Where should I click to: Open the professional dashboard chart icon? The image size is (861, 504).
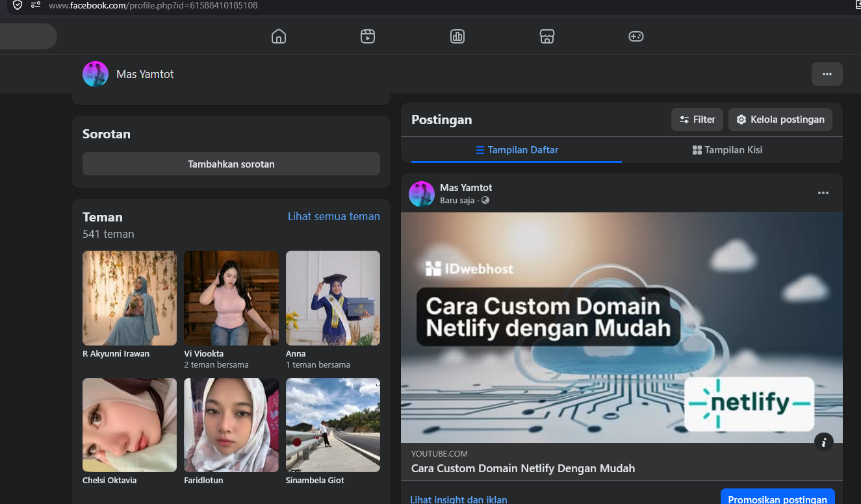point(457,36)
